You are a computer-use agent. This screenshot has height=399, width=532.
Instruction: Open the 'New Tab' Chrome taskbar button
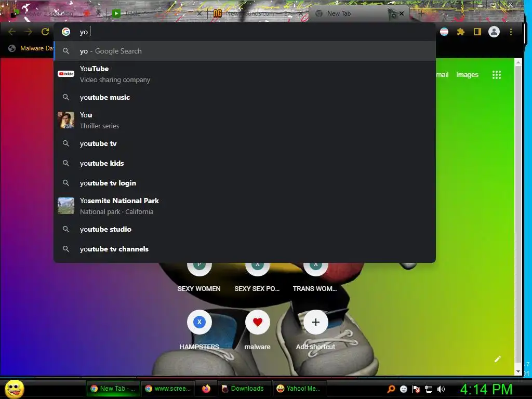point(113,389)
